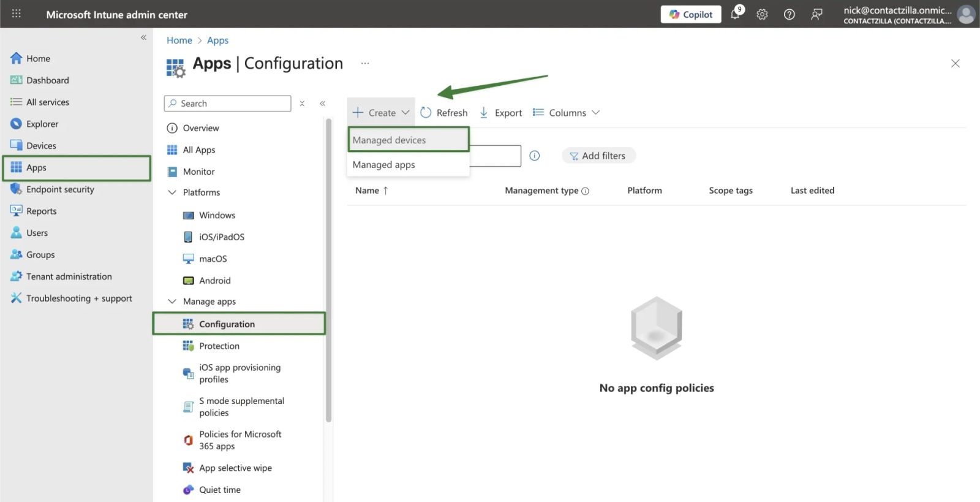Refresh the policy list
The width and height of the screenshot is (980, 502).
[x=444, y=113]
